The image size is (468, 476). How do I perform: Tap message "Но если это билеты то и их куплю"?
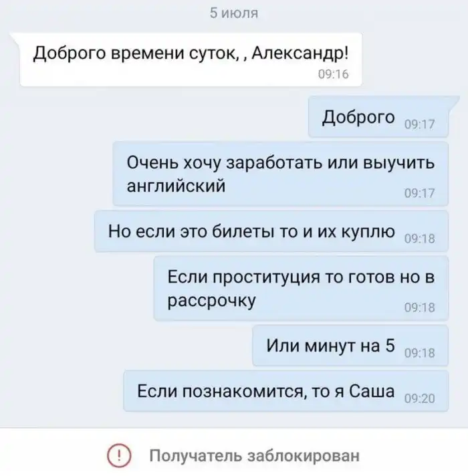tap(271, 231)
